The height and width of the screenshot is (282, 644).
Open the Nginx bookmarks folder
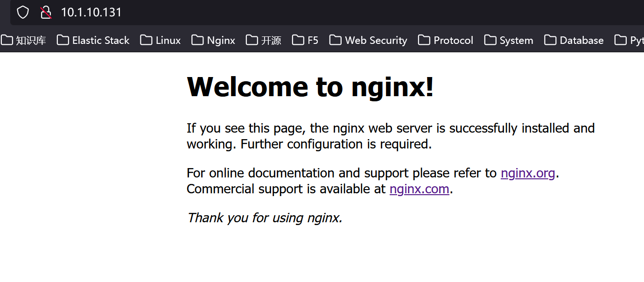213,40
